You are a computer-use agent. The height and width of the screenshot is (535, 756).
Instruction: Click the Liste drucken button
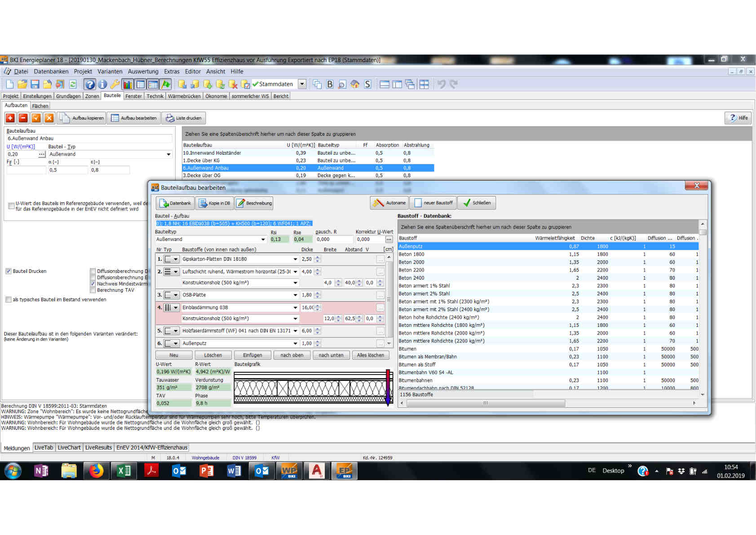[183, 118]
